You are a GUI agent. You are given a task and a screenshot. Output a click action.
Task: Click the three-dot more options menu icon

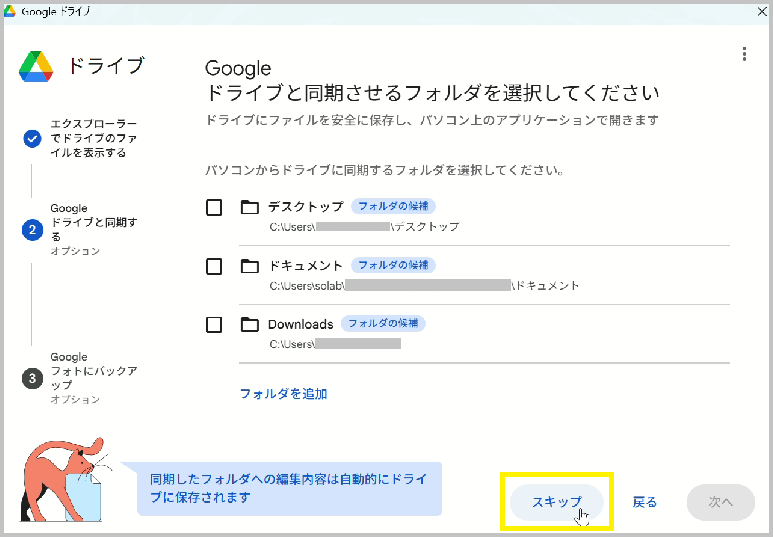click(x=744, y=54)
